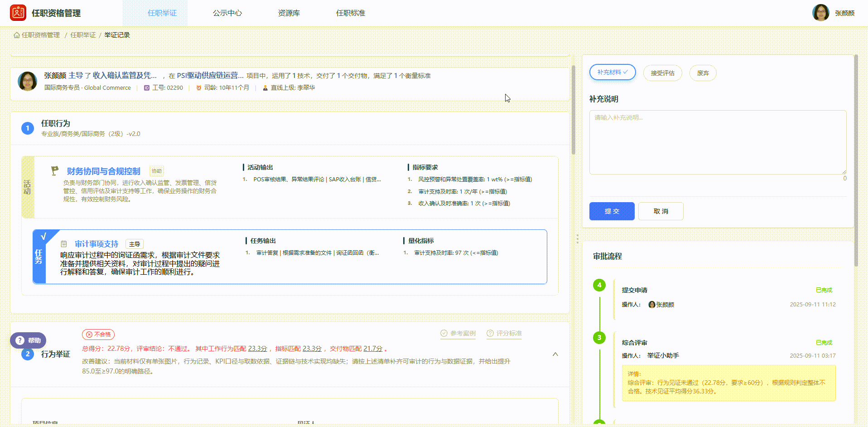Click the check-circle icon next to 参考案例
This screenshot has width=868, height=427.
tap(444, 334)
